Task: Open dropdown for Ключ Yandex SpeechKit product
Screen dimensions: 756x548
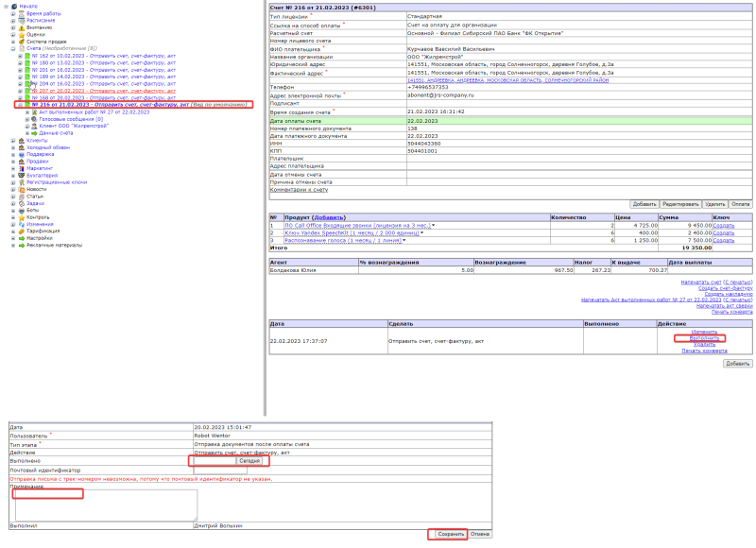Action: (421, 232)
